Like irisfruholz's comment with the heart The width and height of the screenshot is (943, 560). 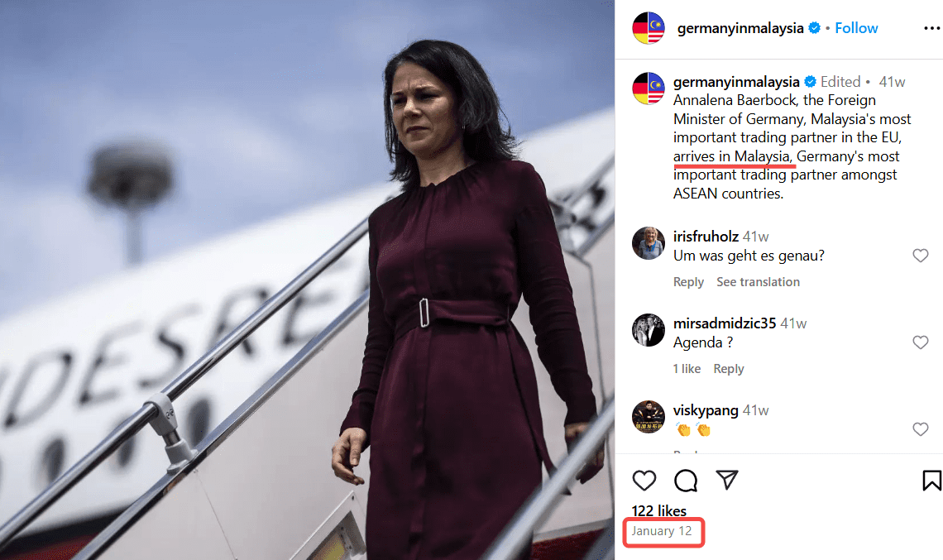(x=920, y=256)
